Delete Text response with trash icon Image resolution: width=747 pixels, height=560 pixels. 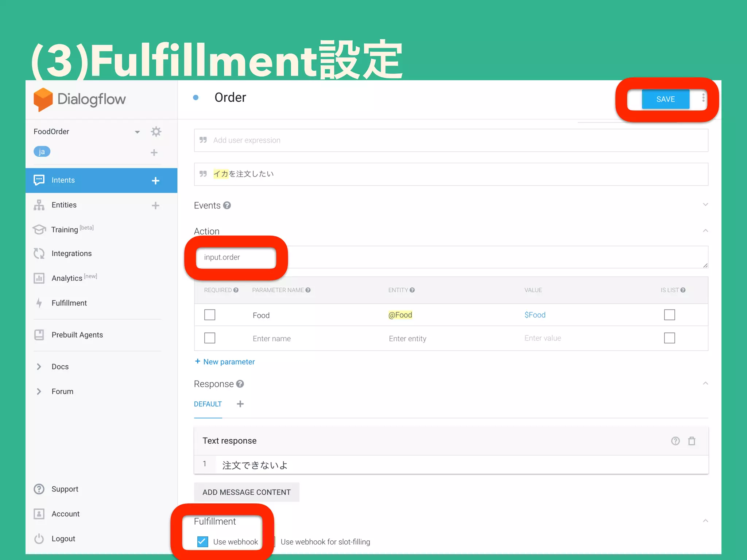(692, 441)
